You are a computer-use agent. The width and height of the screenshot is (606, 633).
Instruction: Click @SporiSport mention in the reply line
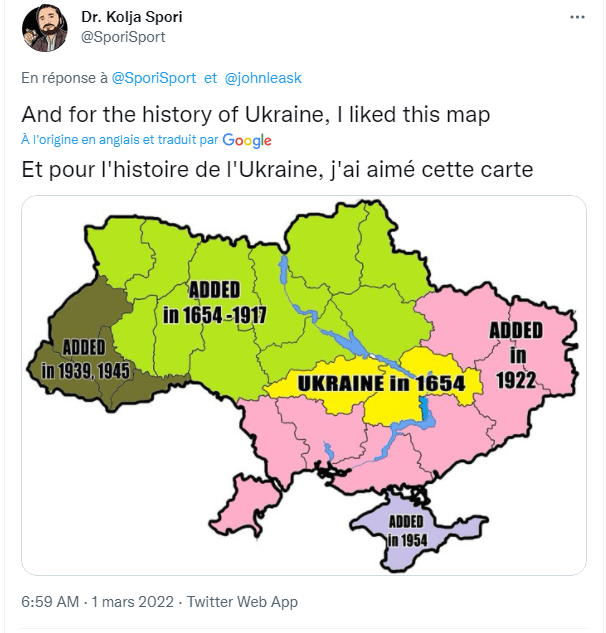[155, 78]
